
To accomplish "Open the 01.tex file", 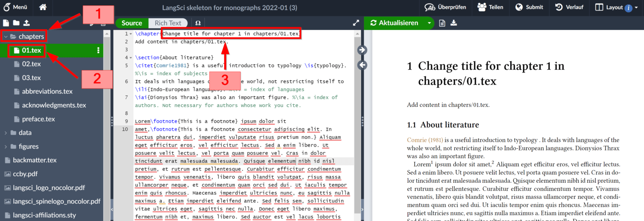I will [x=31, y=50].
